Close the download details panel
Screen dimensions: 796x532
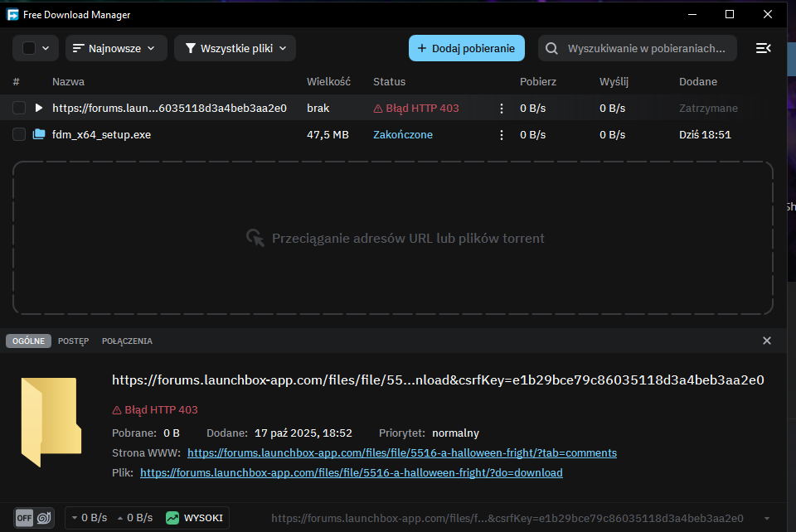[x=767, y=341]
